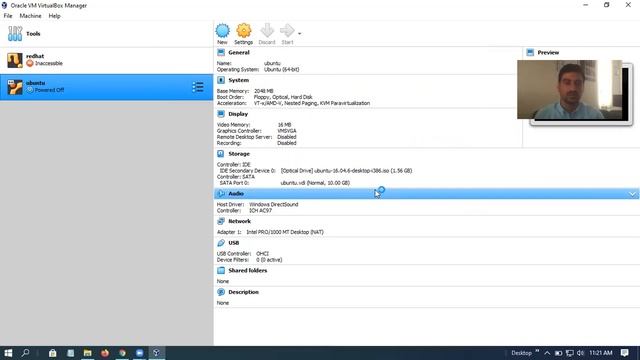
Task: Click the USB section icon
Action: [x=221, y=243]
